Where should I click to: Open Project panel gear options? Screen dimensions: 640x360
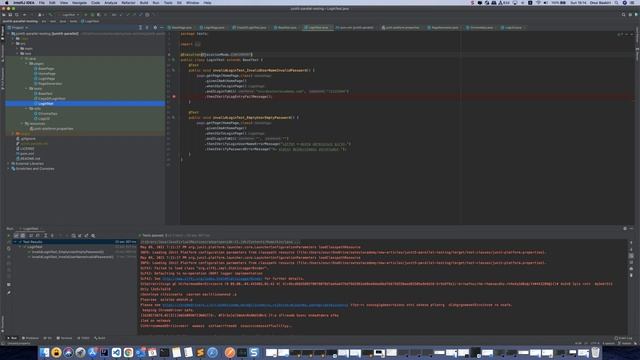[155, 28]
